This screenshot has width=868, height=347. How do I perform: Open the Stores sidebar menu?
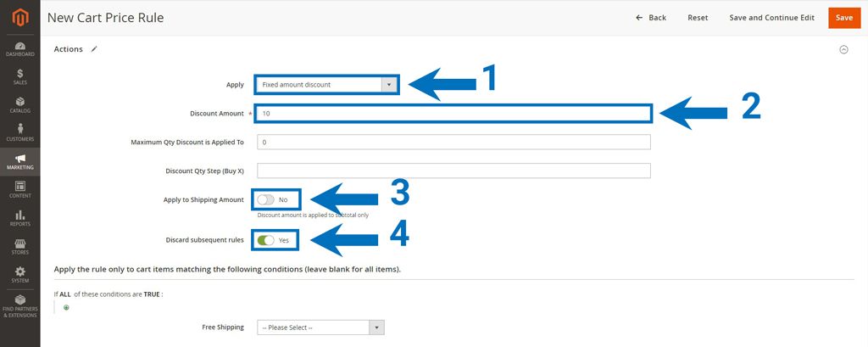coord(20,247)
